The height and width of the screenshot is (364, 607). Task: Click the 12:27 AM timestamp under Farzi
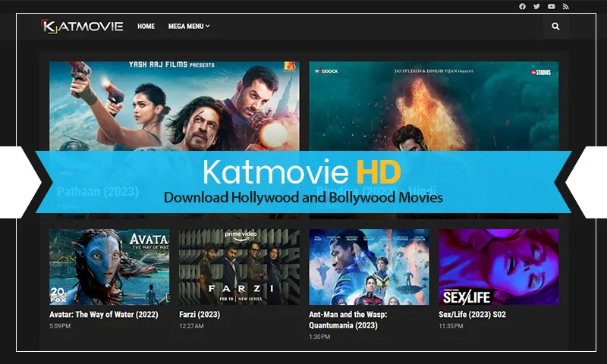tap(191, 326)
